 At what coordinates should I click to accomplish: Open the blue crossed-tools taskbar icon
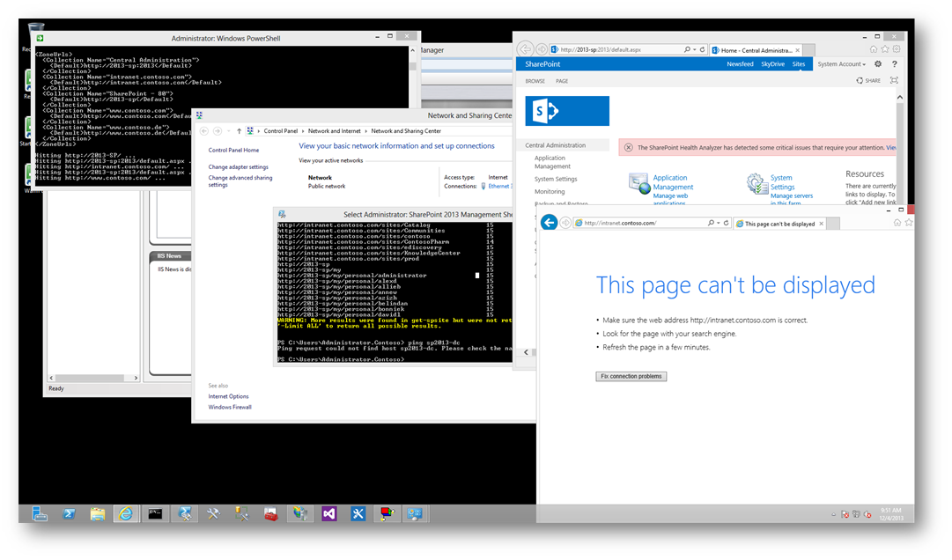358,514
